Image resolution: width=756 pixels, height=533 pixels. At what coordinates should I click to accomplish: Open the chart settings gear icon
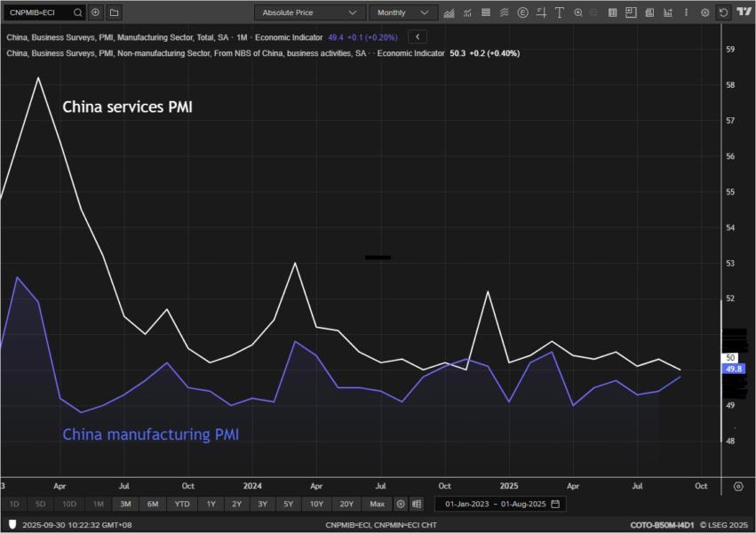coord(704,12)
